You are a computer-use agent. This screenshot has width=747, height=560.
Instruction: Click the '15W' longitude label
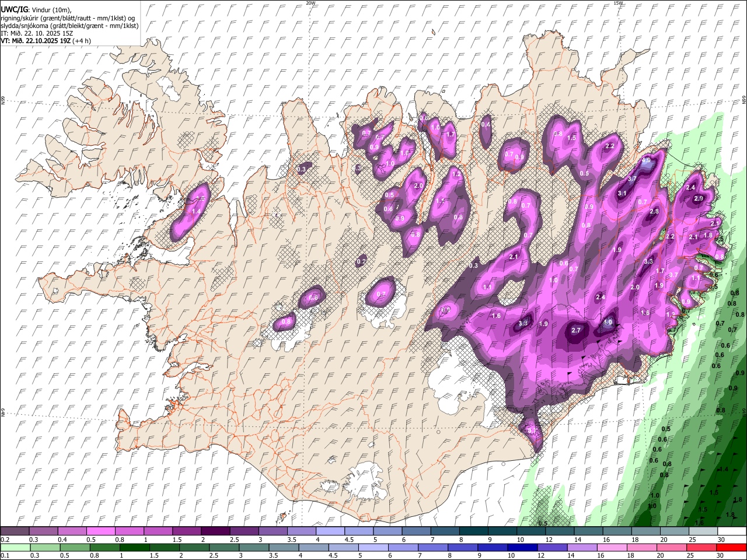coord(618,3)
